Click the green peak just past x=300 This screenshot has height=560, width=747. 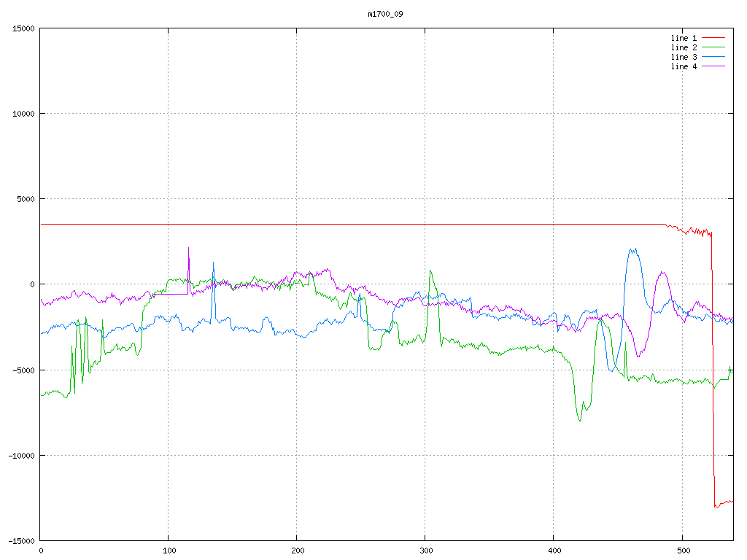click(430, 271)
